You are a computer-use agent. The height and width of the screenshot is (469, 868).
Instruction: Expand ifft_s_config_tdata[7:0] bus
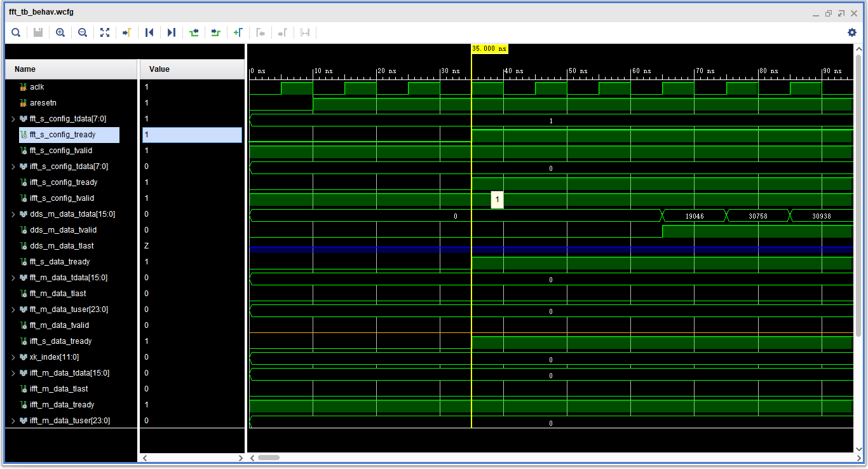click(x=13, y=167)
